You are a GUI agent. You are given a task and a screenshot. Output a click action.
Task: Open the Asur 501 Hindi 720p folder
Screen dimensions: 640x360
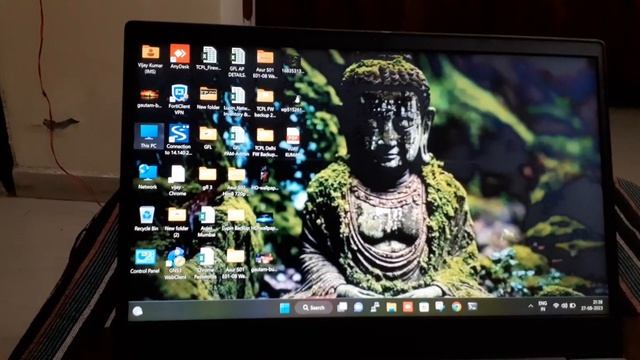[236, 182]
